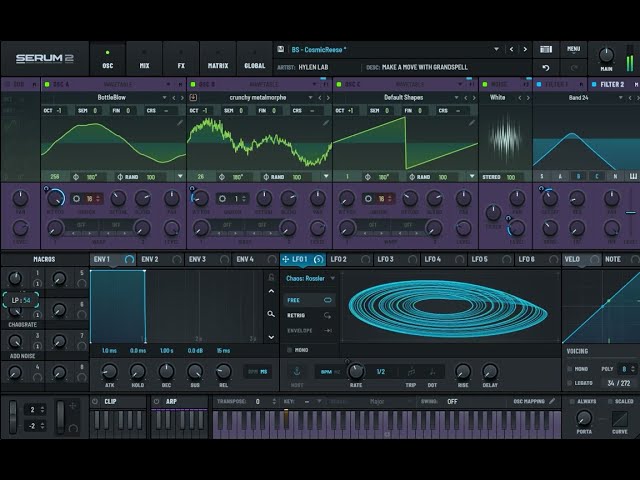Click the triplet note icon
640x480 pixels.
point(411,371)
